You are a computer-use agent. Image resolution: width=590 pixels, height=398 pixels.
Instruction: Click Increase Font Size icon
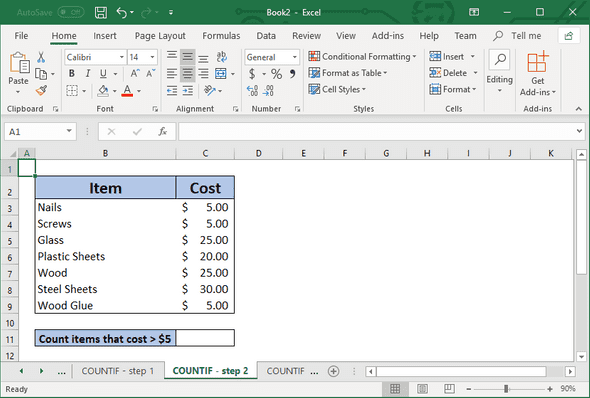[x=135, y=73]
